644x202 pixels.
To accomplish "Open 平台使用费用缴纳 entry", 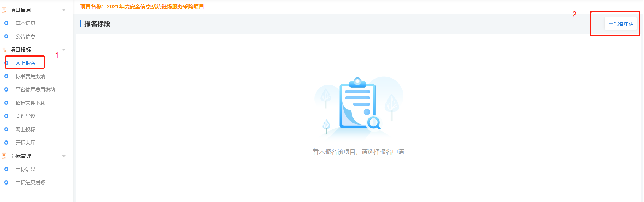I will 35,90.
